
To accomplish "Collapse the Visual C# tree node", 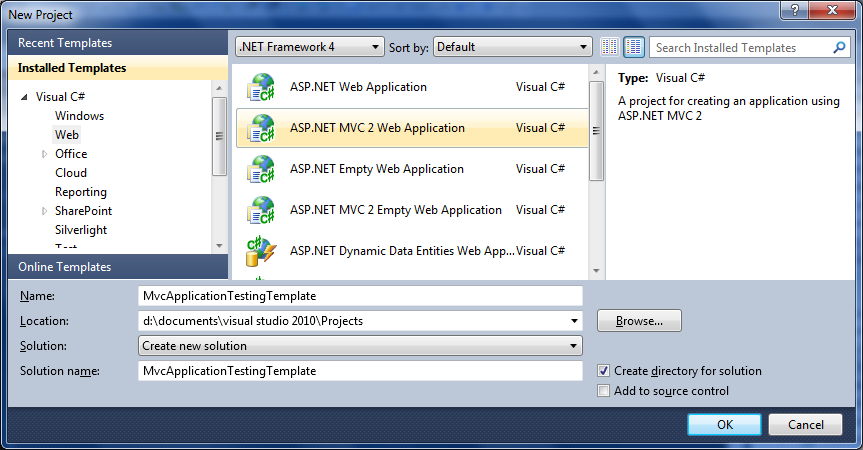I will click(x=24, y=97).
